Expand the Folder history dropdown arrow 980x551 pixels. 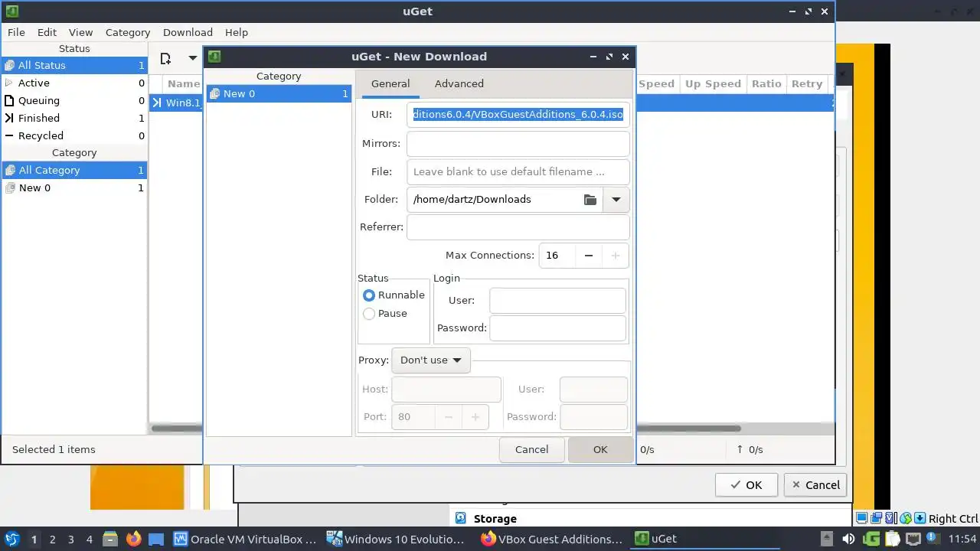(616, 200)
